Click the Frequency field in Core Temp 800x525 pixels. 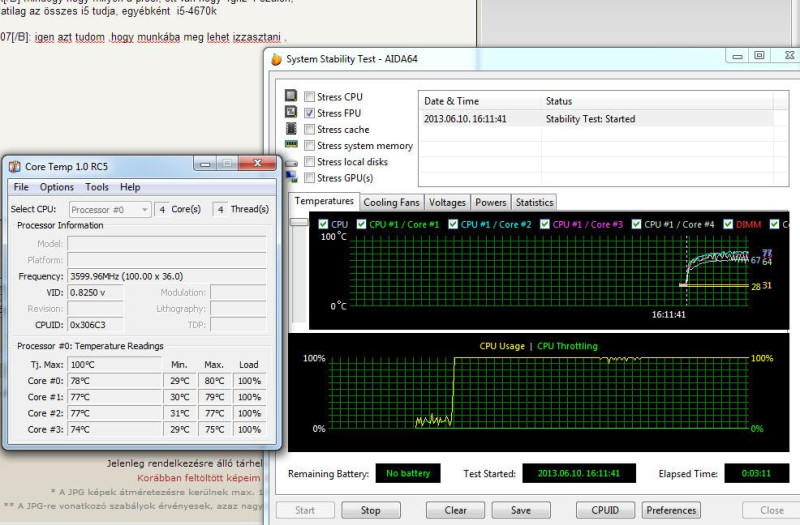(x=166, y=276)
